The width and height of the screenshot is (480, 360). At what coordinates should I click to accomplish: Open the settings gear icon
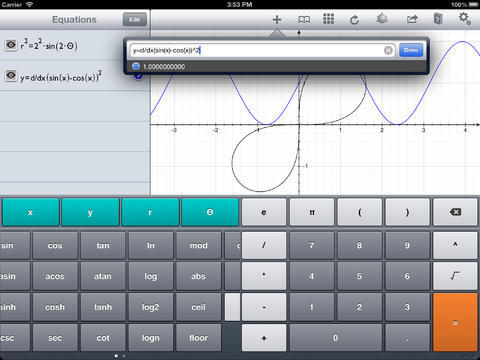pos(464,18)
